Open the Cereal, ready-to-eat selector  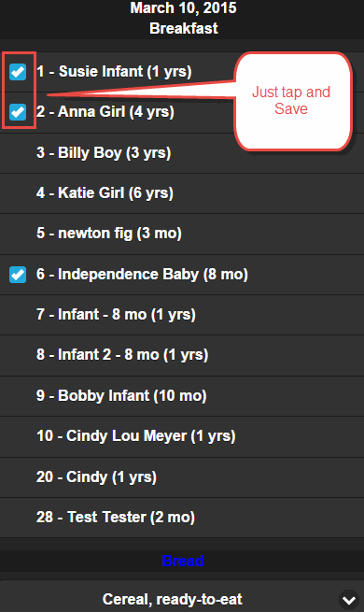tap(182, 598)
